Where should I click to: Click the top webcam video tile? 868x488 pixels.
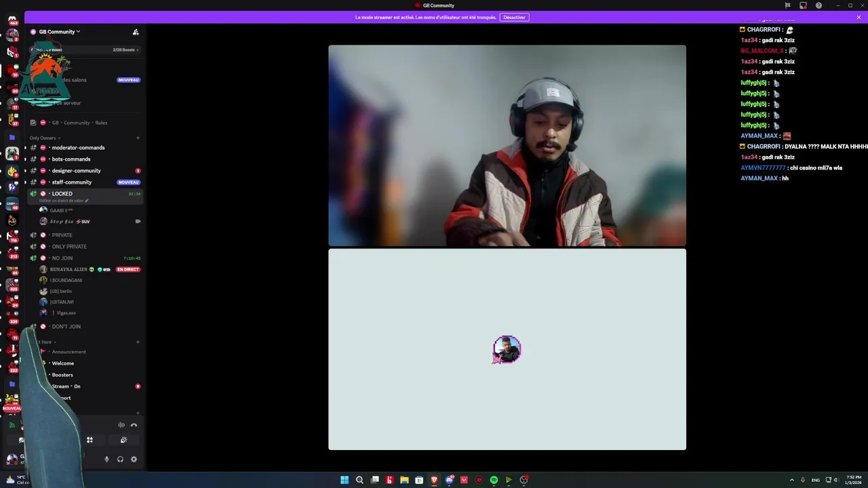point(507,146)
